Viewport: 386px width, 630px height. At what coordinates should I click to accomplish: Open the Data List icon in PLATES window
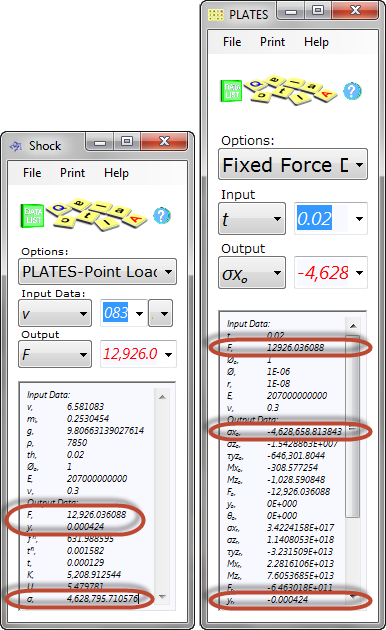pyautogui.click(x=232, y=91)
